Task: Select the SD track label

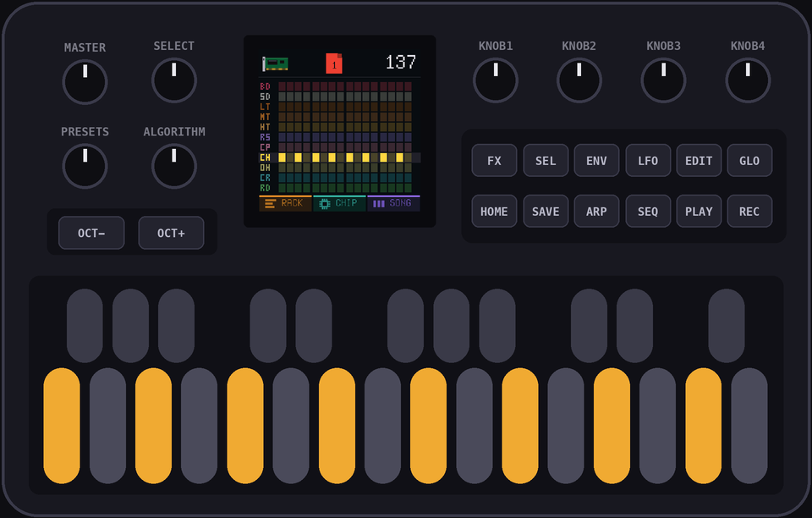Action: click(x=265, y=96)
